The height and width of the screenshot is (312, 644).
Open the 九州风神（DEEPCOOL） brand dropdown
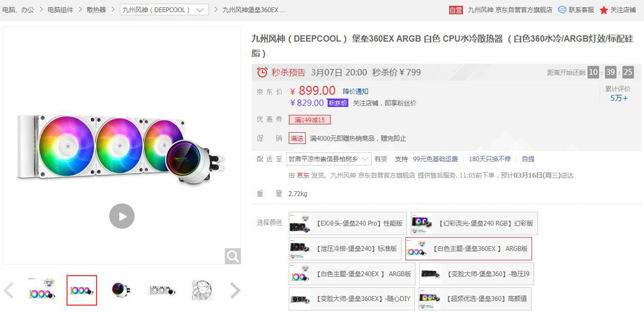[x=165, y=10]
